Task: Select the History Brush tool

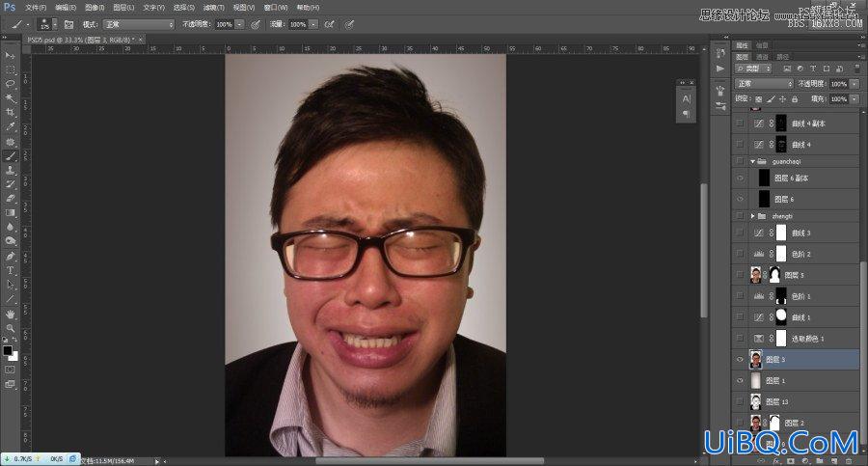Action: pyautogui.click(x=10, y=184)
